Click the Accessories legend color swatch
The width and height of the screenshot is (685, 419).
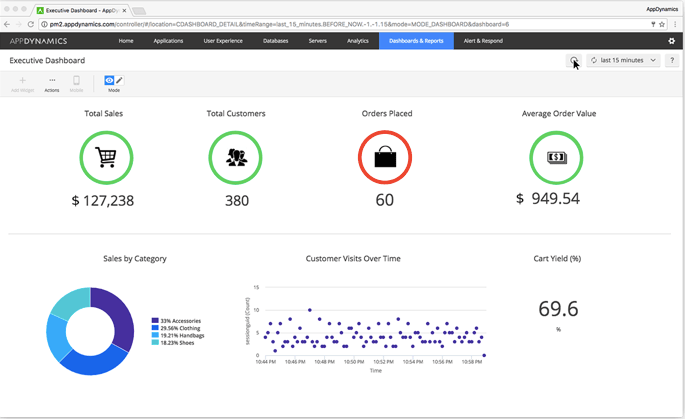tap(154, 319)
